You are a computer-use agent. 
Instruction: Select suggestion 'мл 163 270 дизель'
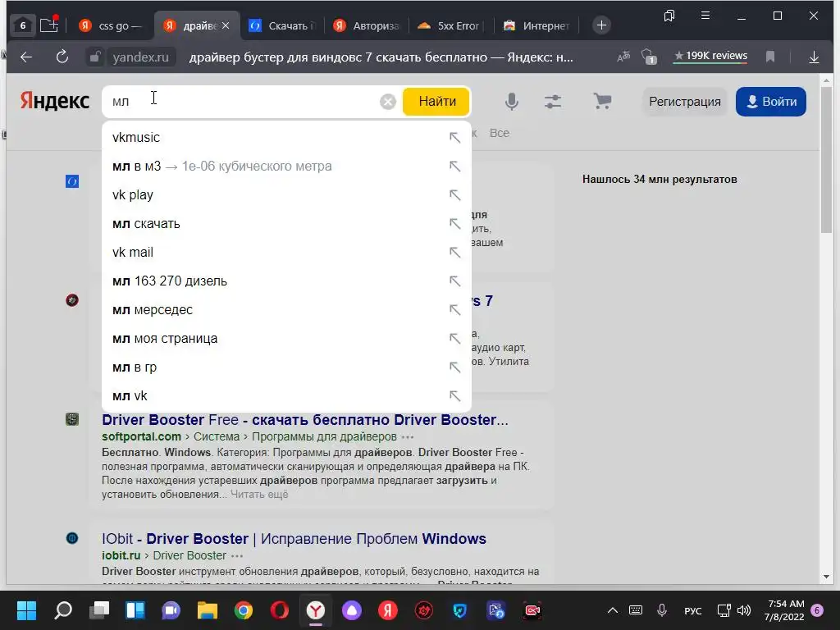click(286, 281)
